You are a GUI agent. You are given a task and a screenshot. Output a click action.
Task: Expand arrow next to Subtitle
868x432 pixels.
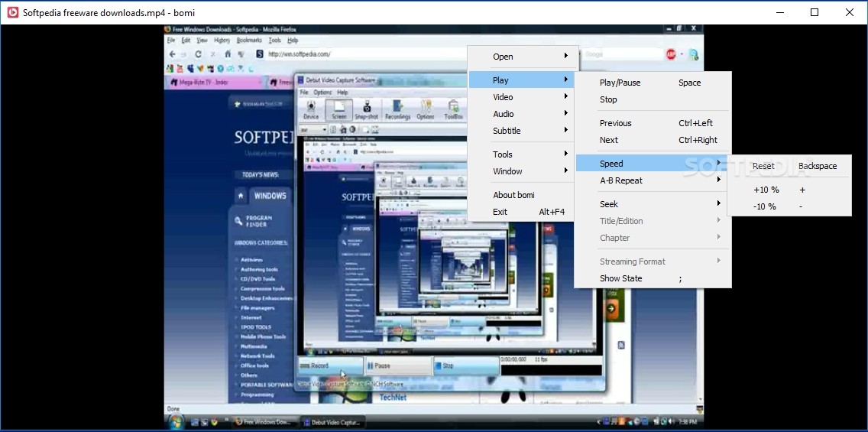[x=565, y=130]
